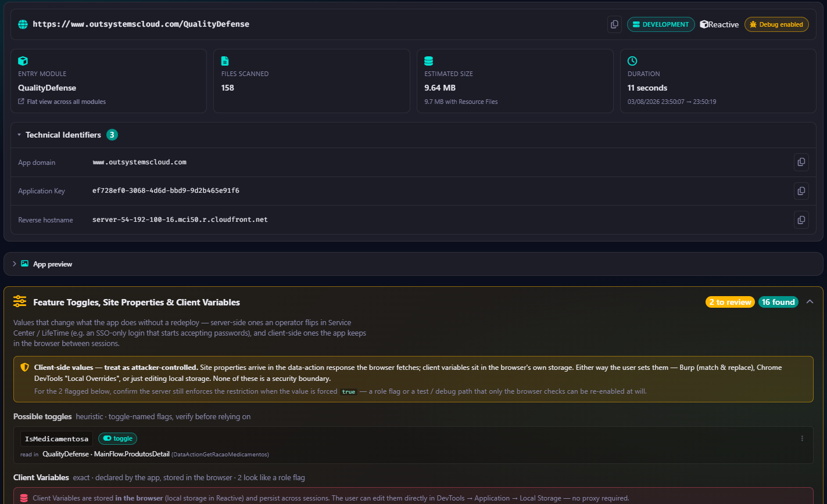
Task: Select the Application Key ef728ef0 value
Action: [166, 190]
